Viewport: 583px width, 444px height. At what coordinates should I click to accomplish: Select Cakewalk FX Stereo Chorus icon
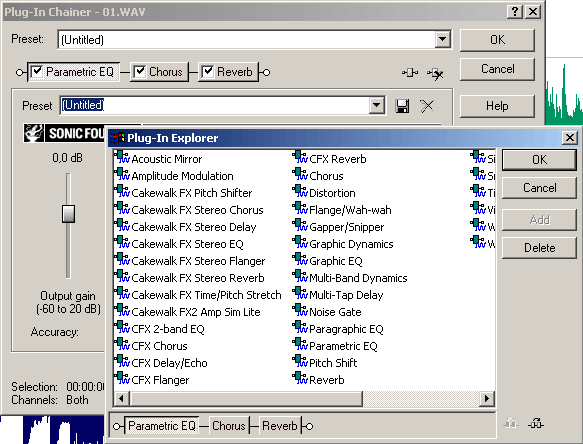coord(122,209)
